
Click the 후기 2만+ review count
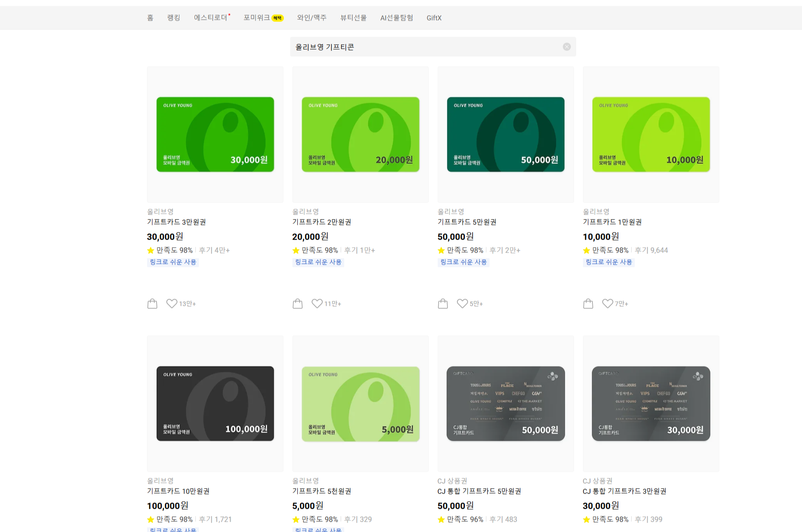coord(505,250)
